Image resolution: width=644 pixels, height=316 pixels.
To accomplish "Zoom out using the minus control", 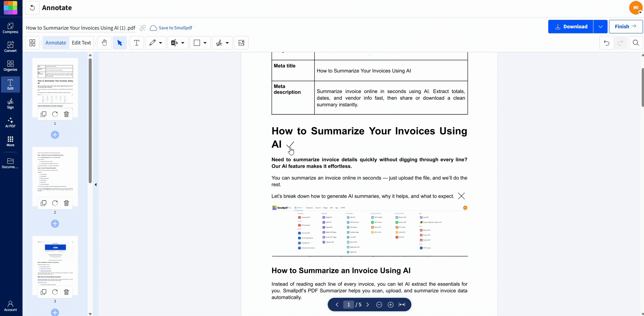I will (x=379, y=304).
